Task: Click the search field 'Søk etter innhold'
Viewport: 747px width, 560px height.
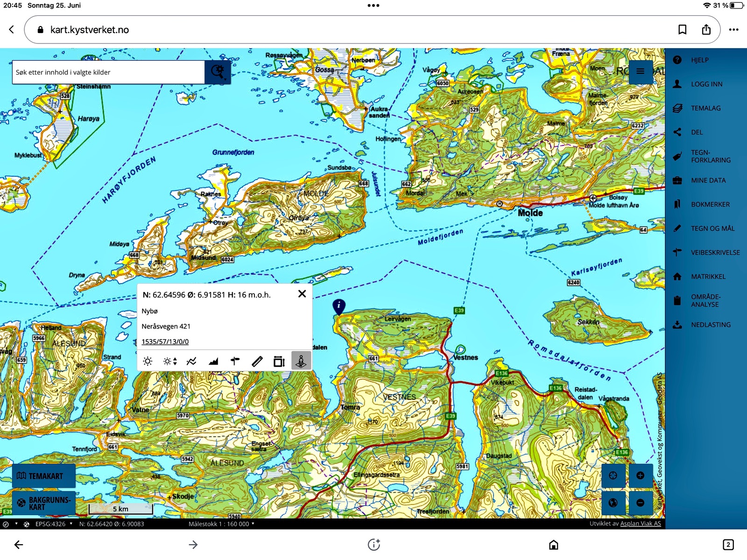Action: coord(108,72)
